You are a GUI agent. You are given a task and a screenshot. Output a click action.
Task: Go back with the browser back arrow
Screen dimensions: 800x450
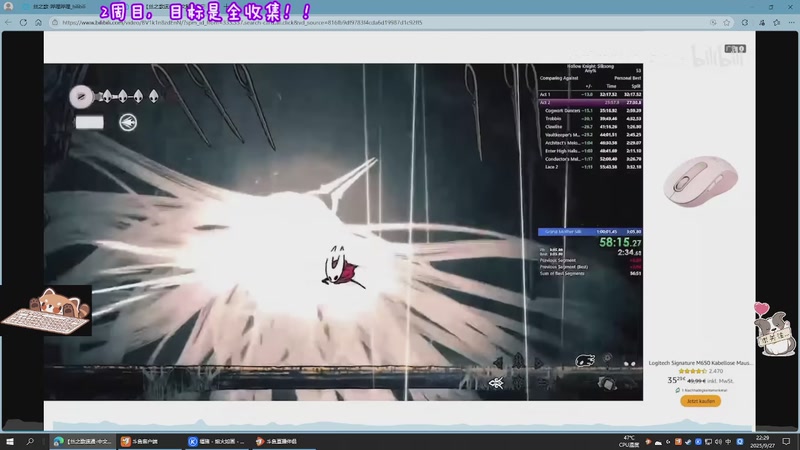pyautogui.click(x=8, y=22)
